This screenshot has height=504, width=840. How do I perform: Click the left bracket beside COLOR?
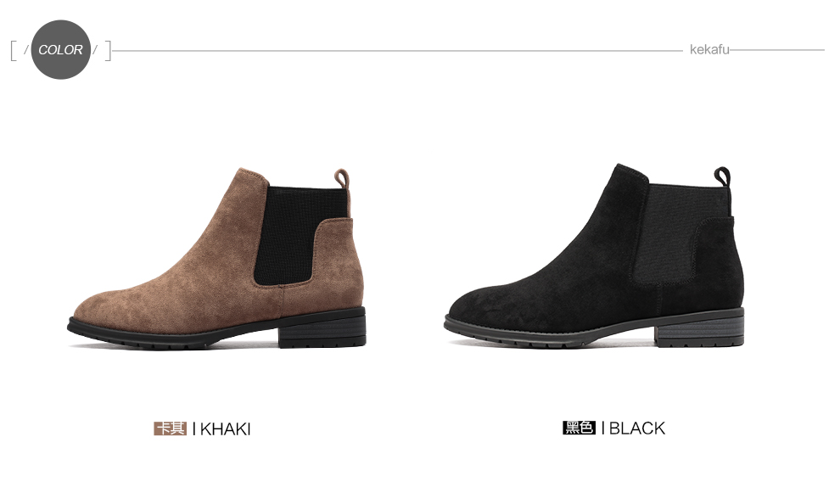pos(14,51)
